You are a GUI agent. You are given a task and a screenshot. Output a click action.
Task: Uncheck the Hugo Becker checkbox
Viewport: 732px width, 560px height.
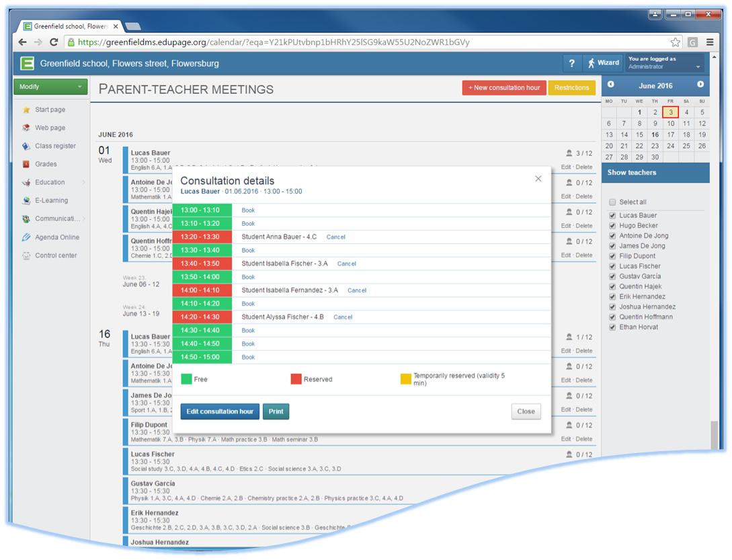tap(612, 226)
